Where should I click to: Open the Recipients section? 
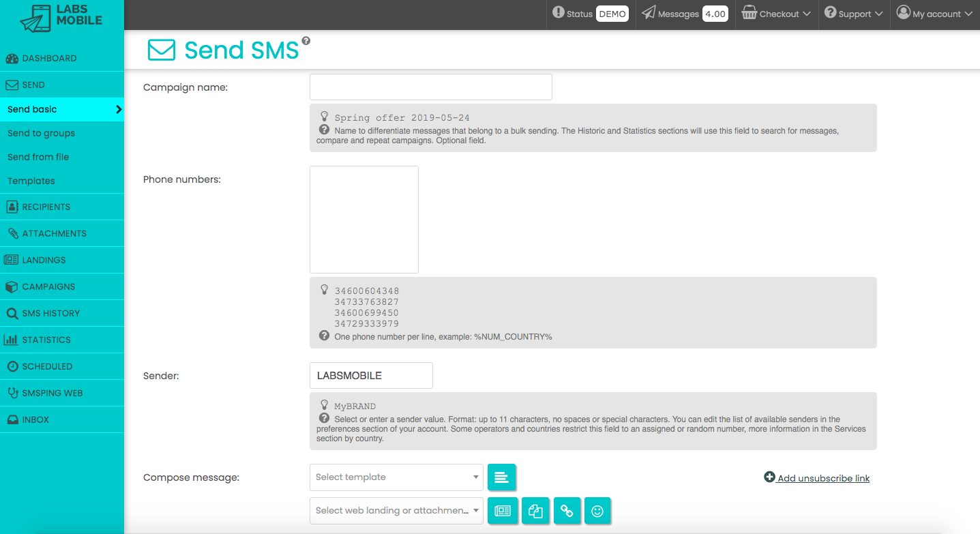[62, 207]
